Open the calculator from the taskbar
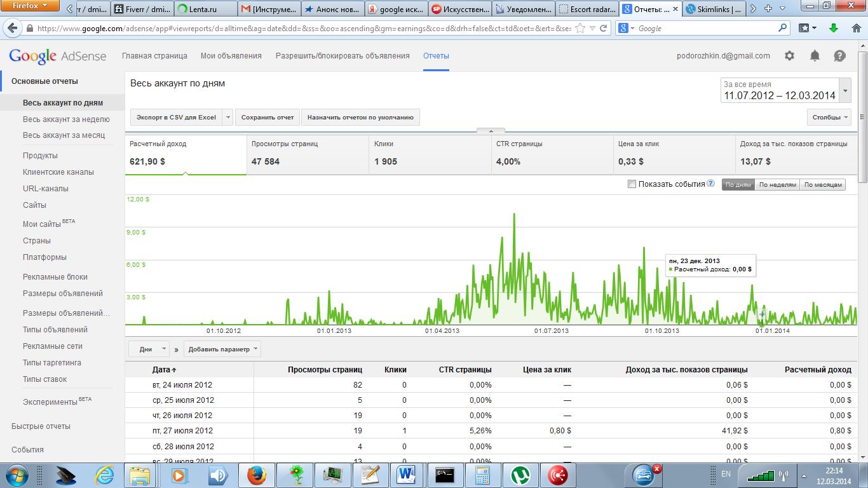868x488 pixels. (482, 475)
